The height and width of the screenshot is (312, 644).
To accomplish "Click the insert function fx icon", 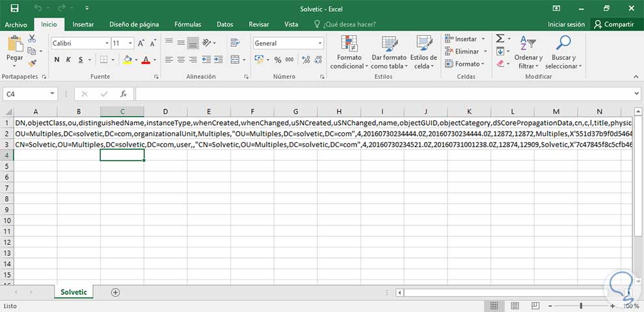I will [123, 94].
